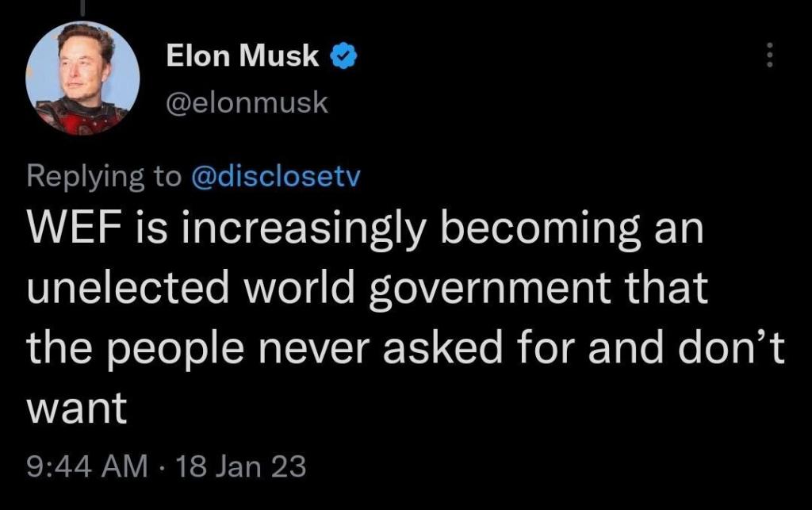The height and width of the screenshot is (510, 812).
Task: Click the "unelected world government that" line
Action: [366, 290]
